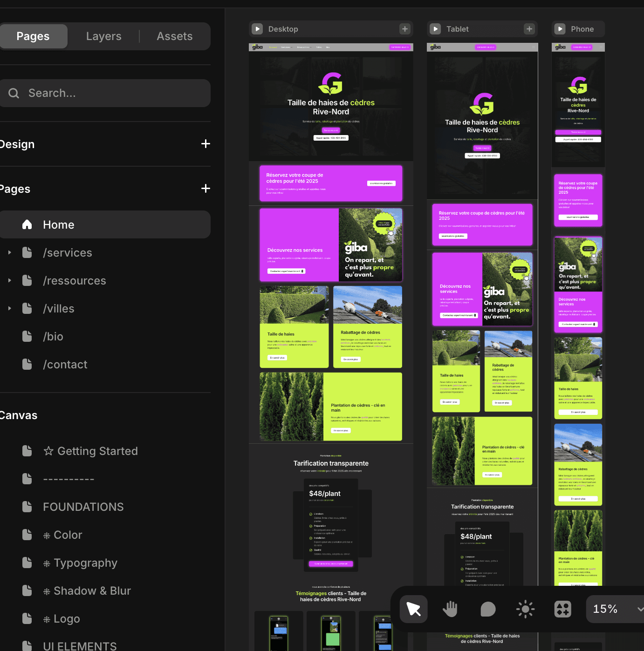644x651 pixels.
Task: Select the hand pan tool
Action: coord(450,609)
